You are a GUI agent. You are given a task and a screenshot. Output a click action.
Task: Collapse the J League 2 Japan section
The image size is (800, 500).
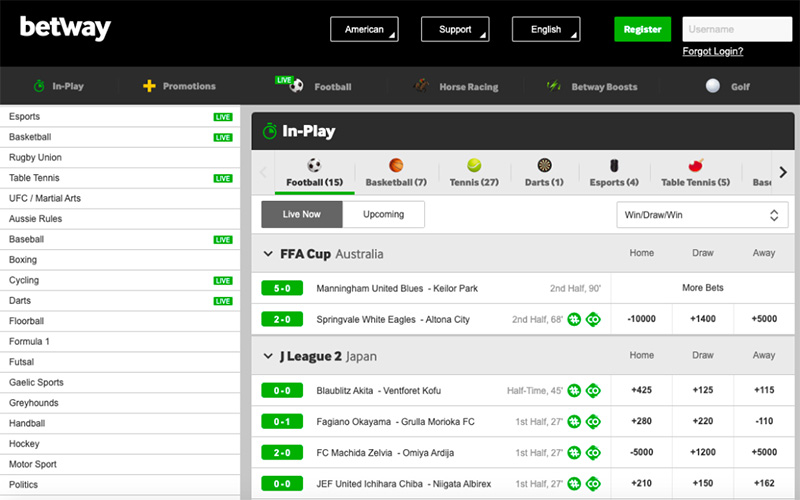click(268, 356)
